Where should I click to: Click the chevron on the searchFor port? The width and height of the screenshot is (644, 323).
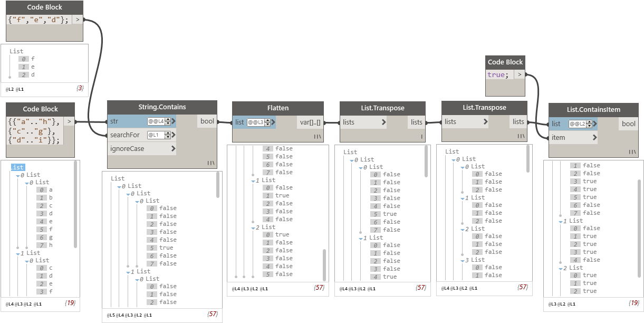(x=174, y=135)
